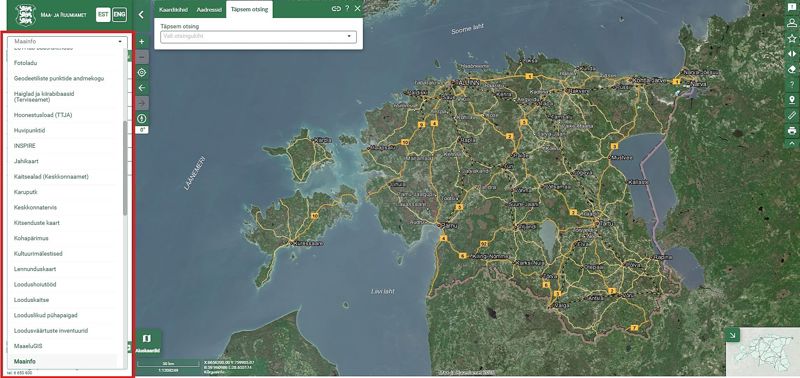This screenshot has height=378, width=800.
Task: Zoom out with the minus button
Action: 142,57
